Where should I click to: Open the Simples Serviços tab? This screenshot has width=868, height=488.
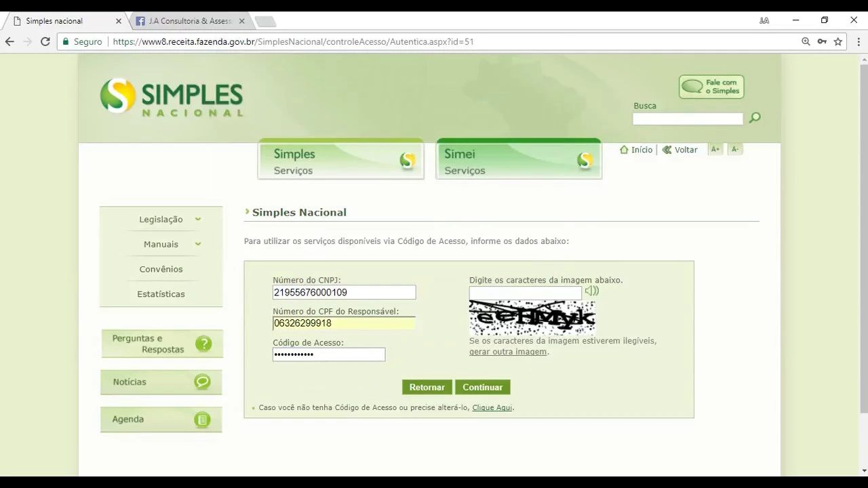point(341,160)
